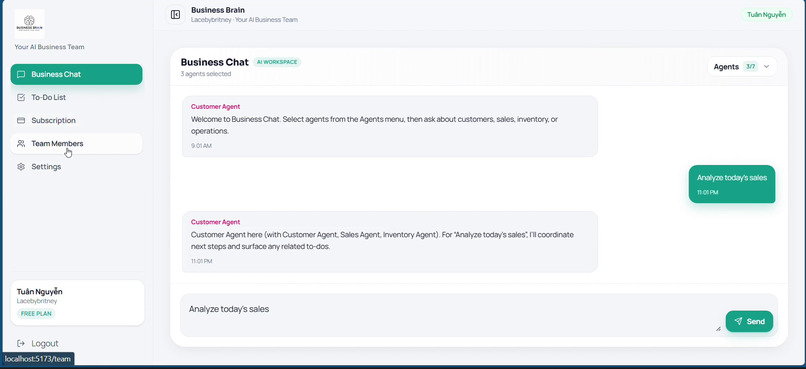
Task: Open the Team Members page
Action: point(77,143)
